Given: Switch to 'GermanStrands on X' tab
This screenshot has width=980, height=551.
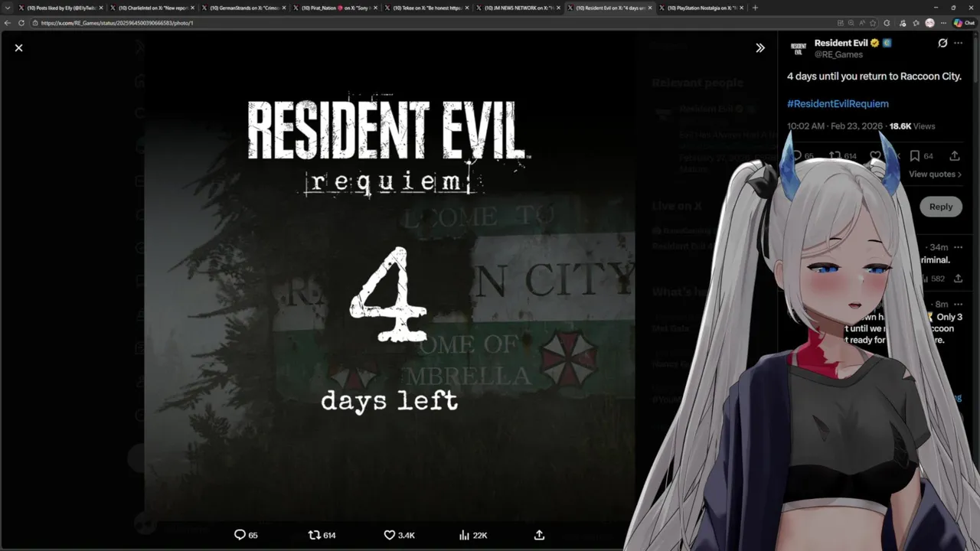Looking at the screenshot, I should [x=243, y=8].
